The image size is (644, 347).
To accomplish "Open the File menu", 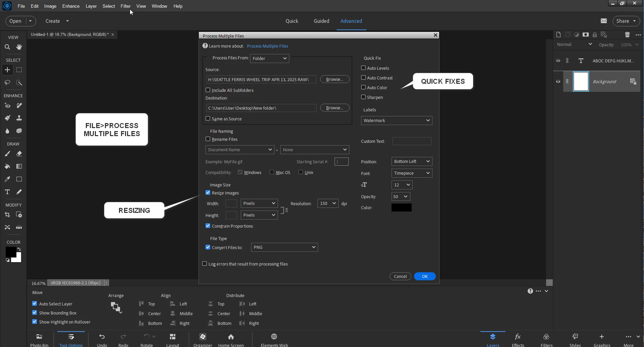I will click(21, 6).
